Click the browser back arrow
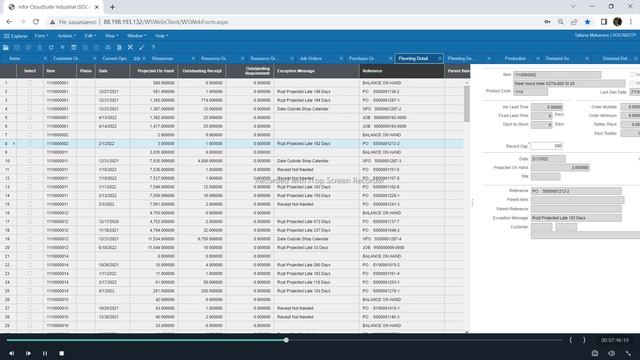 [x=9, y=22]
